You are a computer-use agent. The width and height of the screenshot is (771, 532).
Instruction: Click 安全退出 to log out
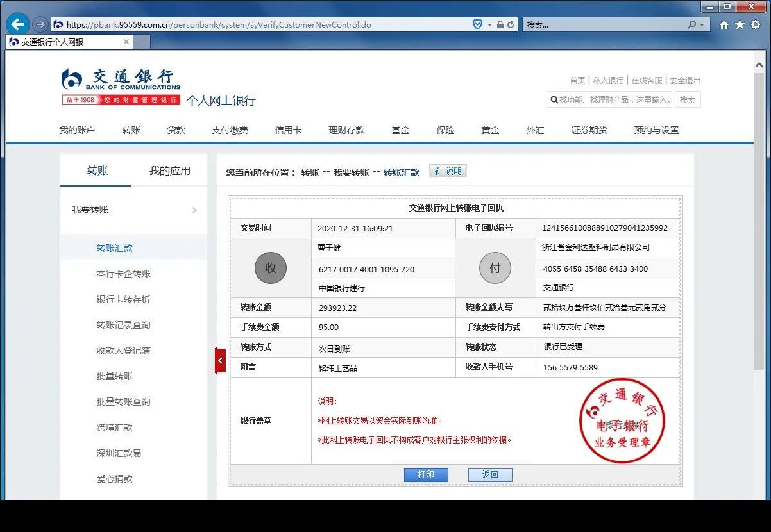point(685,81)
